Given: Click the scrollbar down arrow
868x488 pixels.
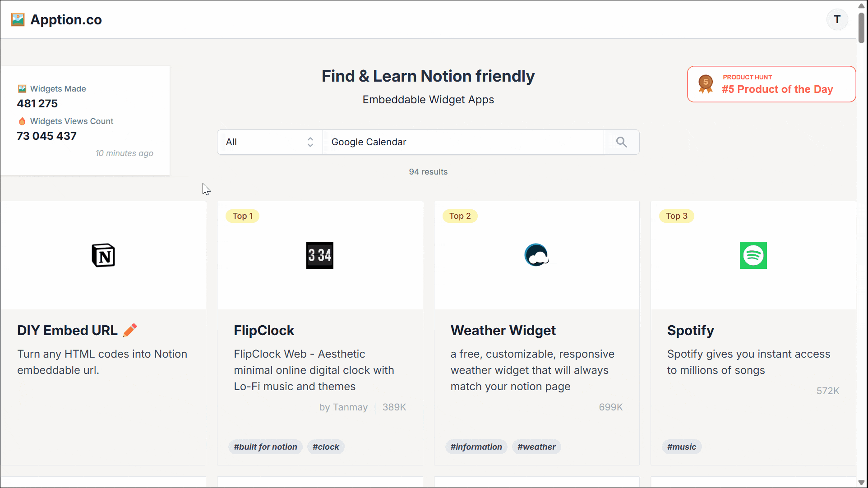Looking at the screenshot, I should tap(861, 482).
